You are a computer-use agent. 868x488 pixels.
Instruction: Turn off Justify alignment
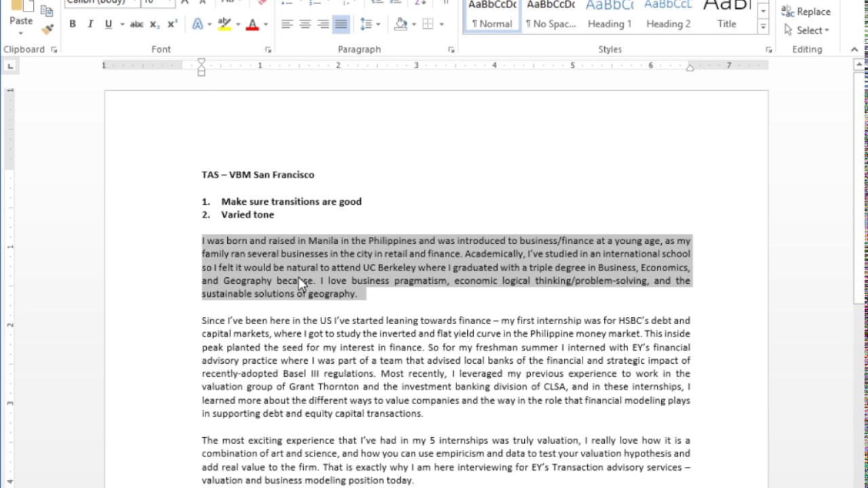[x=341, y=24]
